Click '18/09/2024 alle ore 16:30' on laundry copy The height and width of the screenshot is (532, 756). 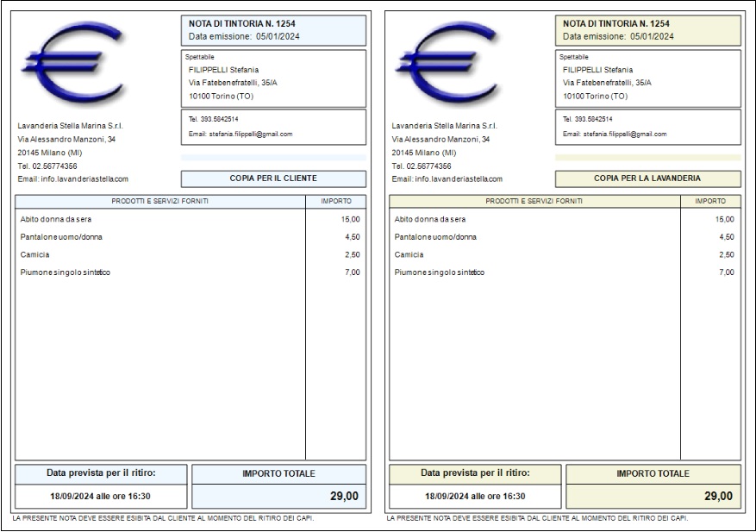point(475,497)
